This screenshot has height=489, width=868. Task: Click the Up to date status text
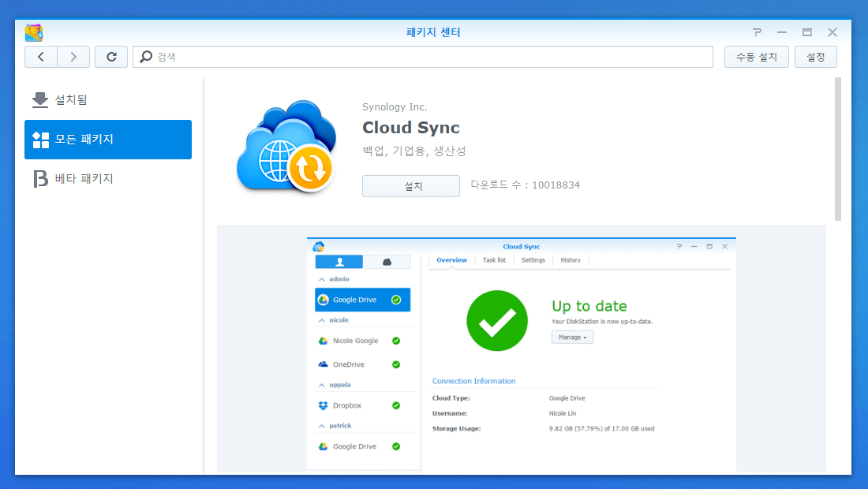point(589,306)
